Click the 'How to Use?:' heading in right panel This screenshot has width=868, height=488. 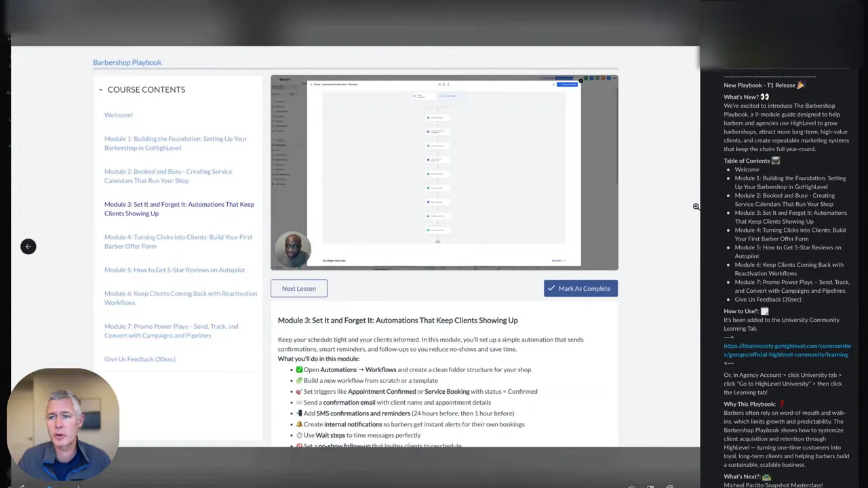[746, 312]
